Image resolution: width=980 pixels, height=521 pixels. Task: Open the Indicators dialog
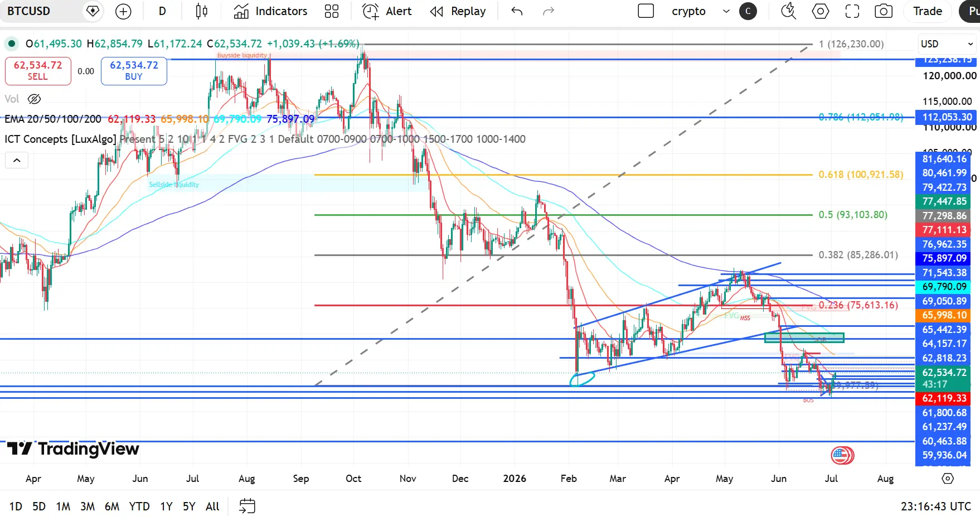pyautogui.click(x=271, y=11)
